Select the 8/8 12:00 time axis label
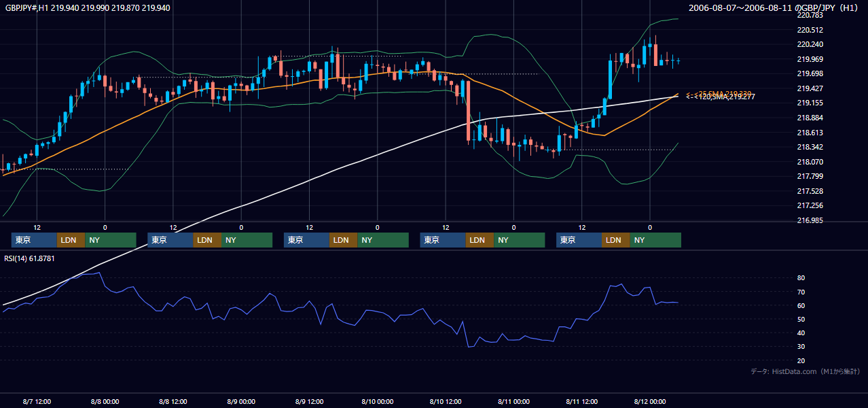868x408 pixels. 173,401
